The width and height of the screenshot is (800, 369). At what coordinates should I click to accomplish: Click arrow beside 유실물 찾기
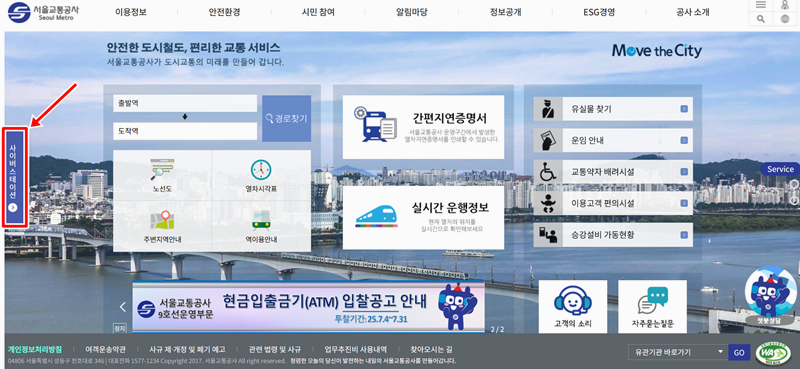684,109
